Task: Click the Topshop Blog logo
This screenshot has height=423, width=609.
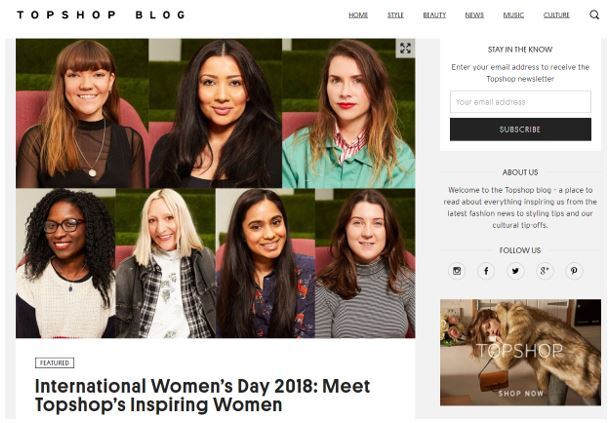Action: (x=100, y=15)
